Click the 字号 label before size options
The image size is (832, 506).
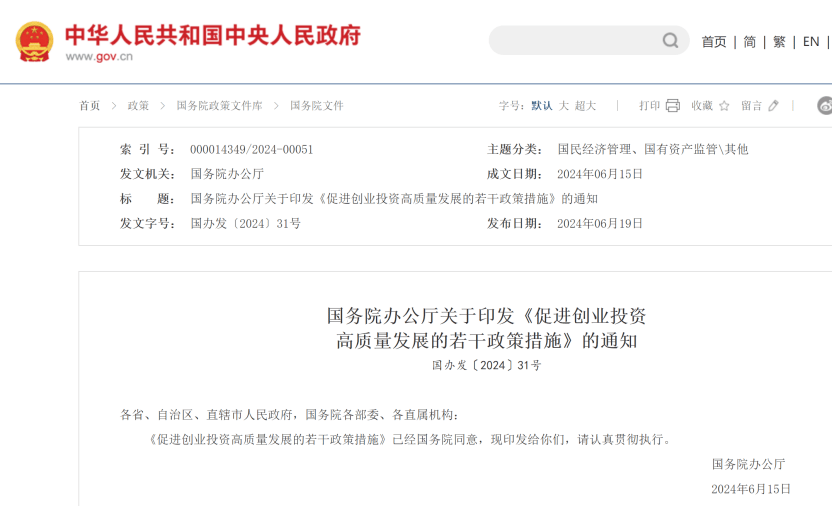point(511,106)
